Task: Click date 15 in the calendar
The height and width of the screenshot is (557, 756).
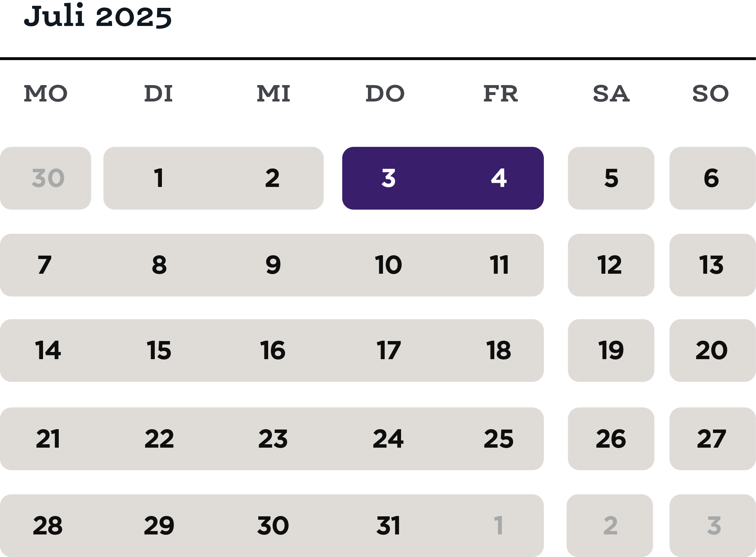Action: [159, 350]
